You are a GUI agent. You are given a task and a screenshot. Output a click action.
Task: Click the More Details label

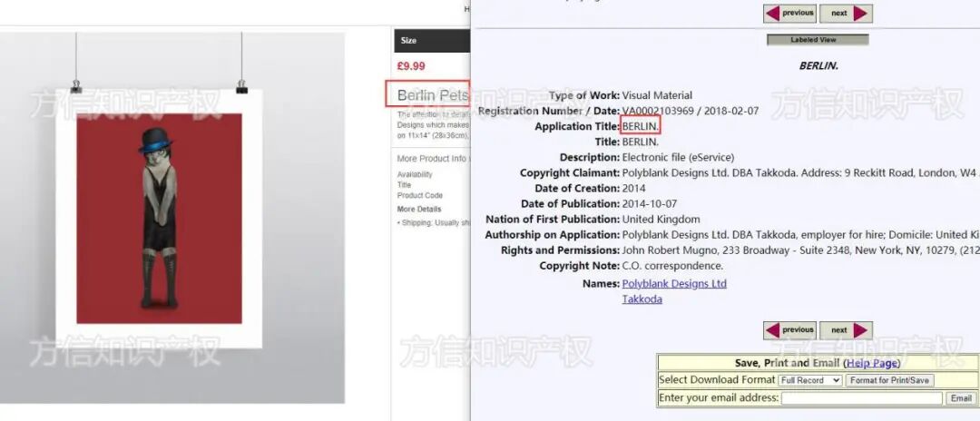[x=418, y=210]
